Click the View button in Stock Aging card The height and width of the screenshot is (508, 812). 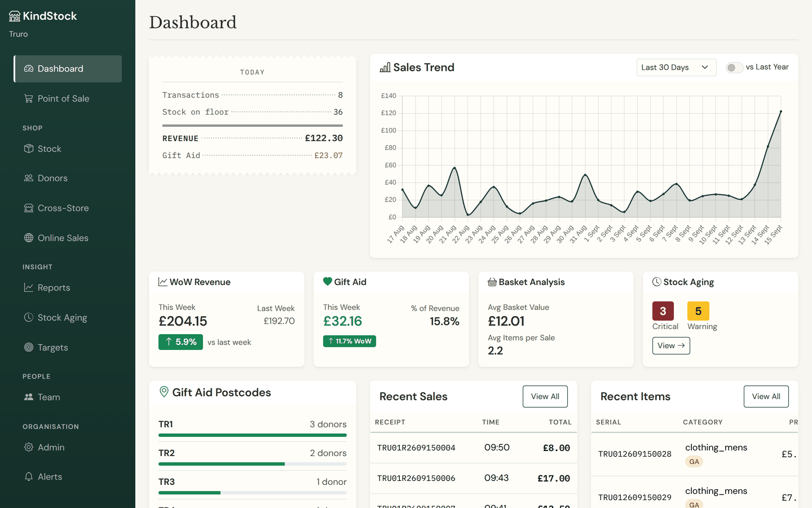pyautogui.click(x=671, y=345)
